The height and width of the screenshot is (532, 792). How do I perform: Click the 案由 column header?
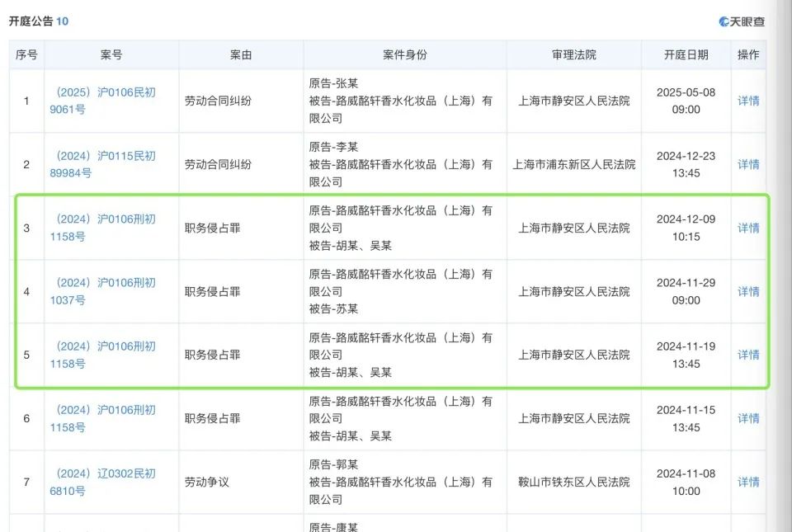pyautogui.click(x=241, y=54)
